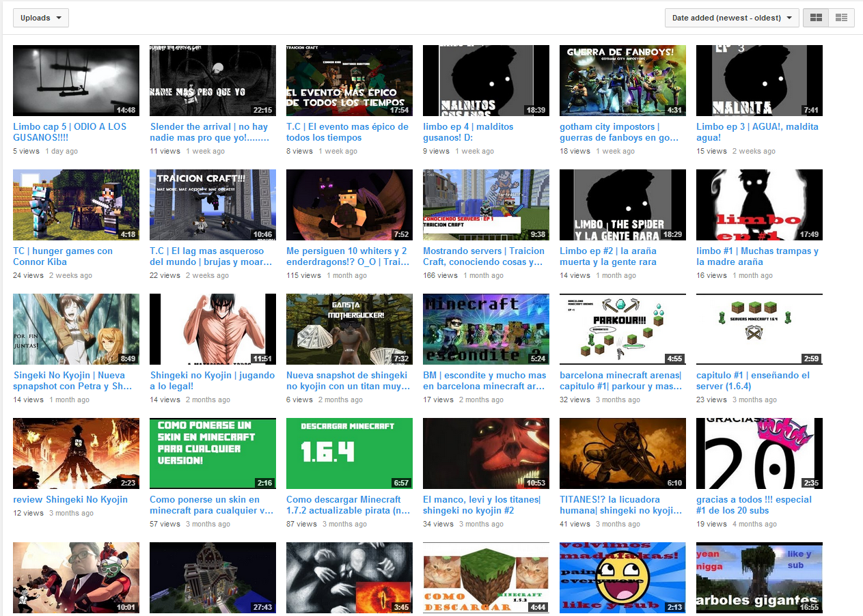Click the Limbo cap 5 thumbnail with swing
The height and width of the screenshot is (616, 863).
pos(76,81)
